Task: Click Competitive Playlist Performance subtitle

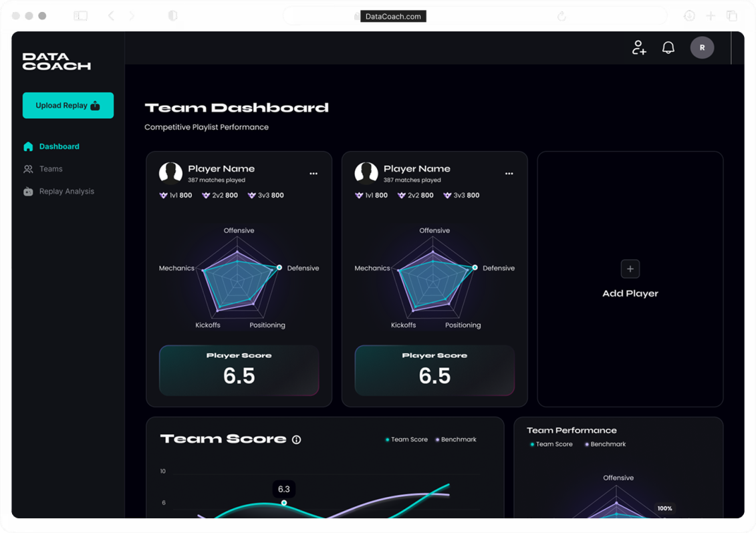Action: (207, 127)
